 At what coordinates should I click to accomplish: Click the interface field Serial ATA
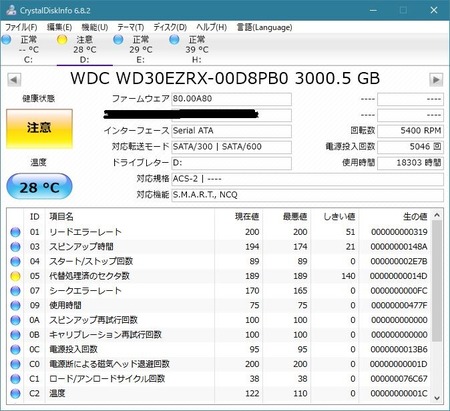point(231,131)
